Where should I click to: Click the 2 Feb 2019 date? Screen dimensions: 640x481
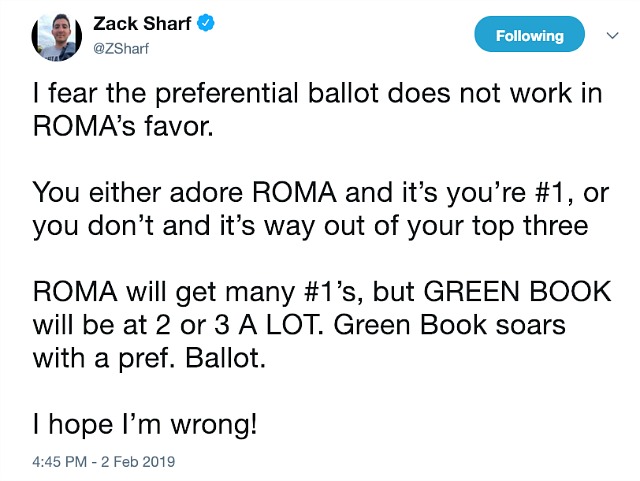pos(138,462)
